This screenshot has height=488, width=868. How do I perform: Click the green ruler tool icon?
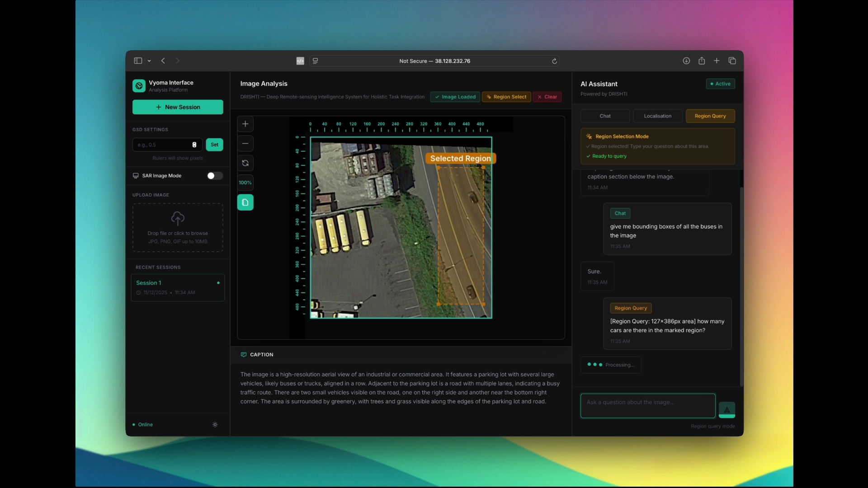pyautogui.click(x=245, y=202)
